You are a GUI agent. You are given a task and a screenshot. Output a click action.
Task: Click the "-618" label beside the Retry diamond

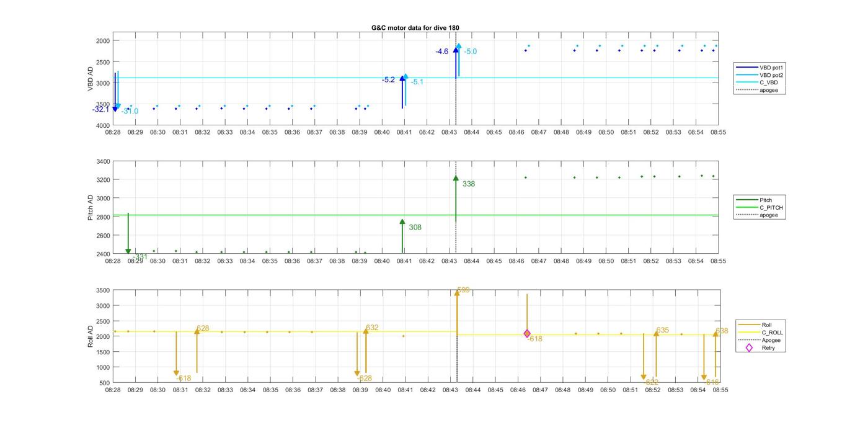(x=534, y=339)
